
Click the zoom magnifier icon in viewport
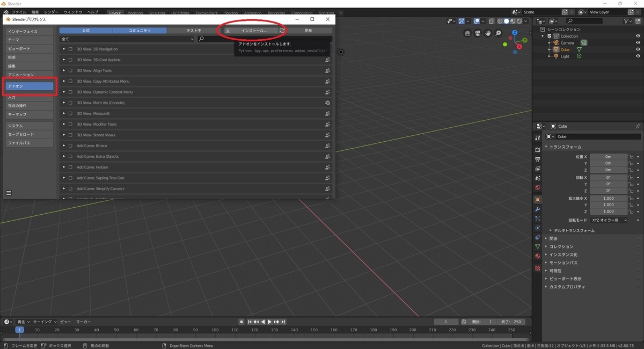pos(499,33)
